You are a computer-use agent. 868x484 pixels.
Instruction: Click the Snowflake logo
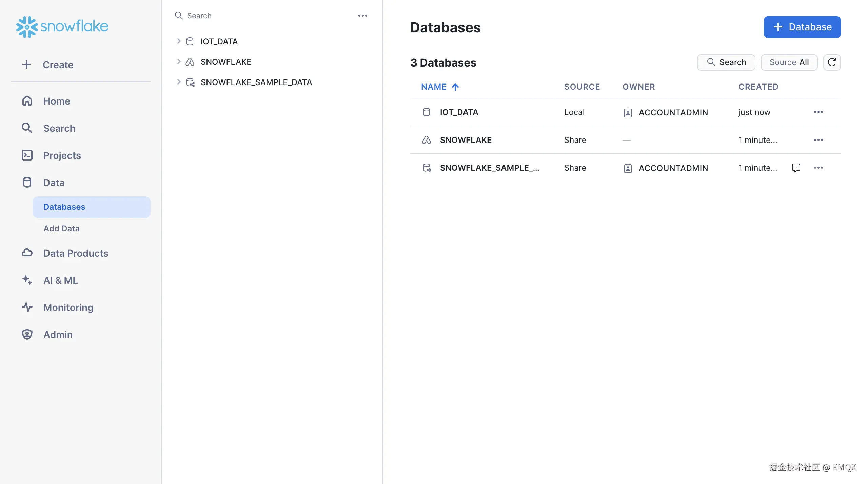coord(62,26)
